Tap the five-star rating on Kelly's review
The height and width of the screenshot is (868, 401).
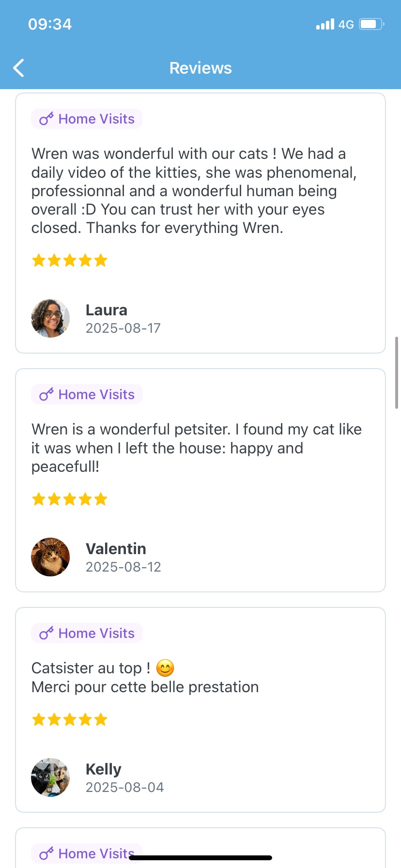70,720
